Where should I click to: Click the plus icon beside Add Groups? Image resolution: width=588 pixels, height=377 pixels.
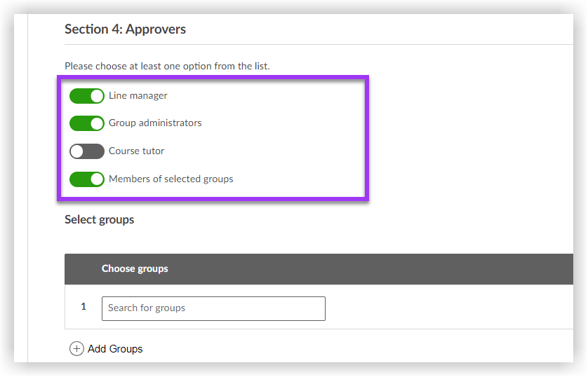point(76,349)
